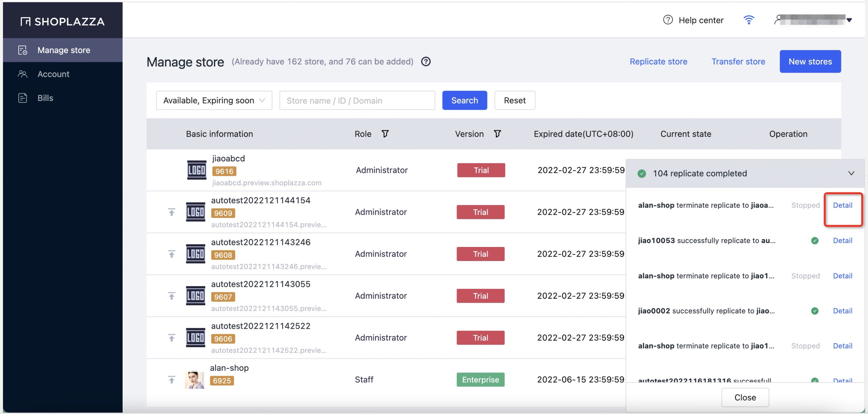Viewport: 868px width, 414px height.
Task: Click autotest2022121143246 store logo
Action: point(195,254)
